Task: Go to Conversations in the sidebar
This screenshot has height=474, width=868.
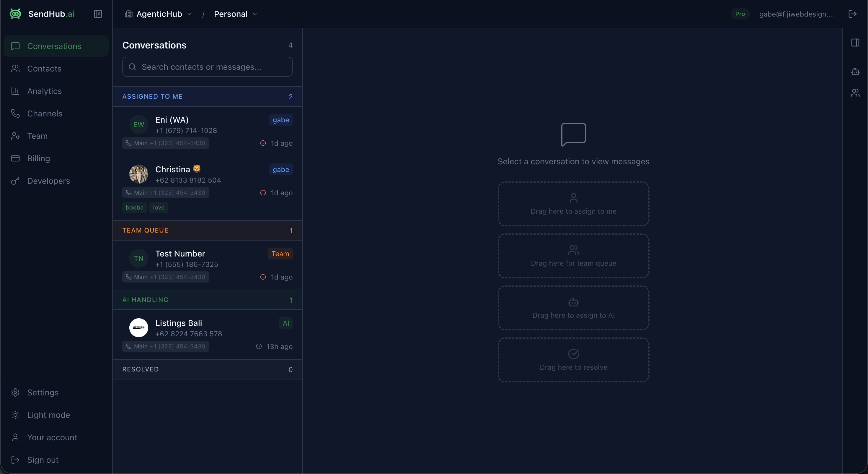Action: [56, 46]
